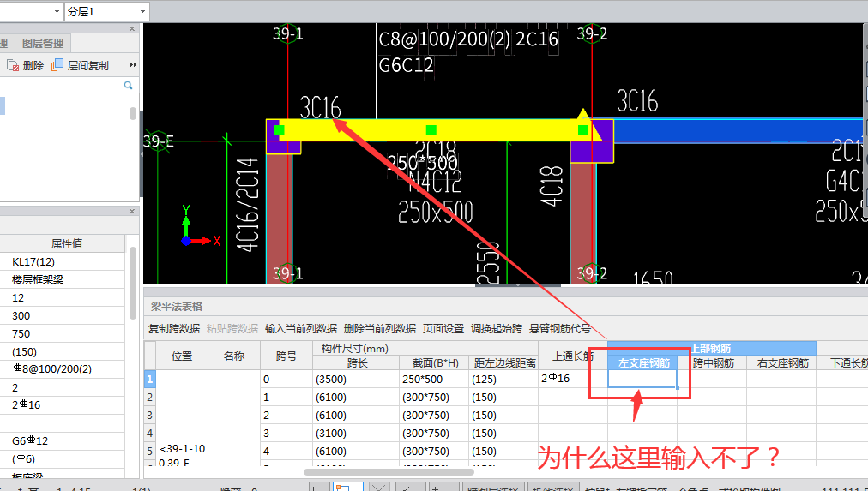
Task: Click the (⌀6) property value
Action: 67,458
